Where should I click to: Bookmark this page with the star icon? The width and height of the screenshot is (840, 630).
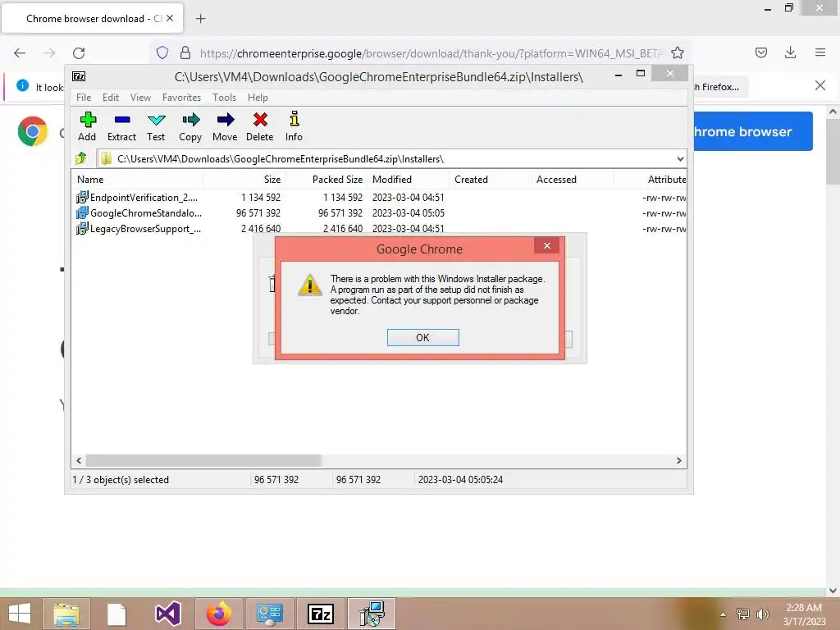[677, 53]
